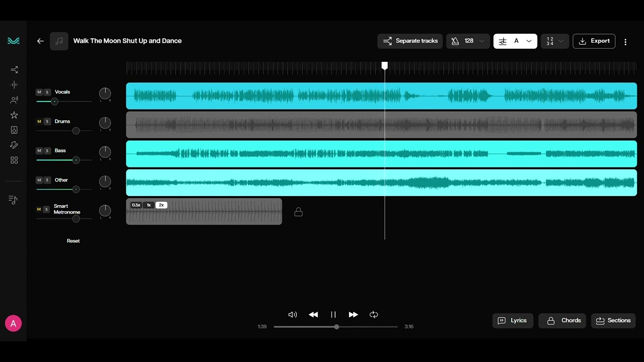Set metronome speed to 1x
Image resolution: width=644 pixels, height=362 pixels.
click(149, 205)
